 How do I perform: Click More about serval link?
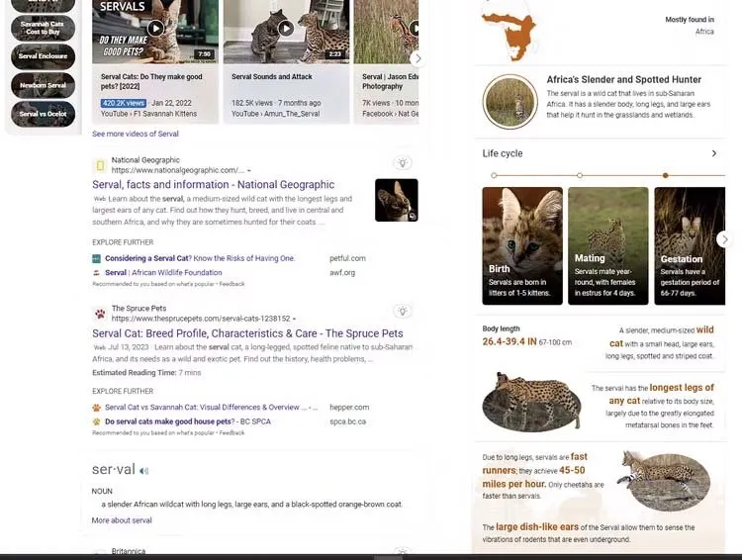point(122,520)
